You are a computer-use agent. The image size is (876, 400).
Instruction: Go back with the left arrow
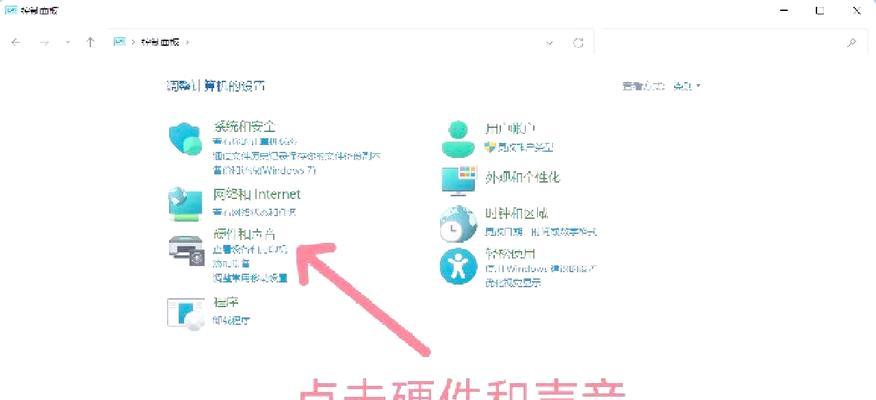coord(16,42)
